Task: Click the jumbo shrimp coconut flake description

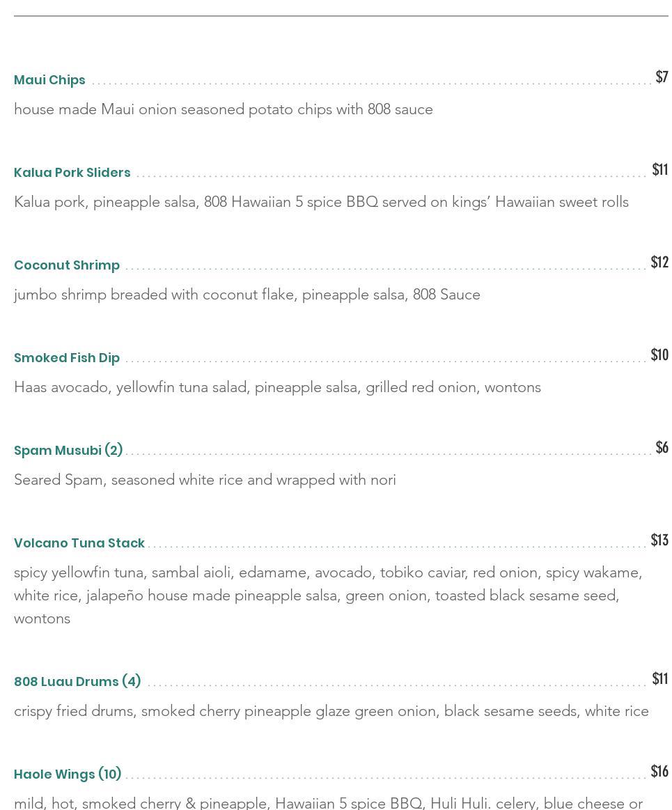Action: [x=247, y=295]
